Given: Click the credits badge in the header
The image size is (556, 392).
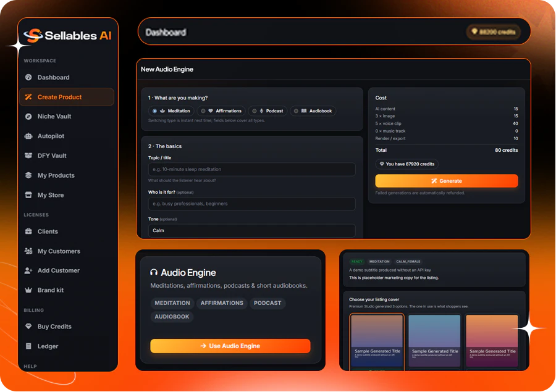Looking at the screenshot, I should [493, 32].
